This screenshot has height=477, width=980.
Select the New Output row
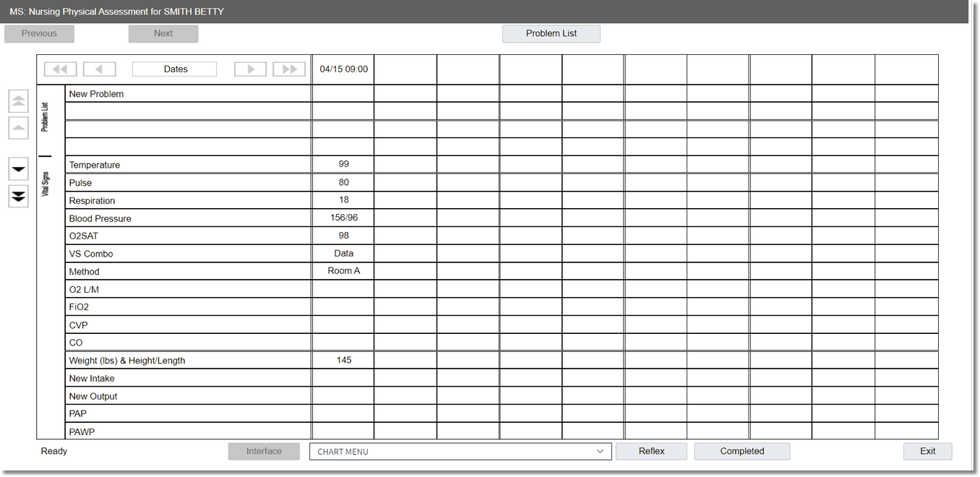click(189, 396)
